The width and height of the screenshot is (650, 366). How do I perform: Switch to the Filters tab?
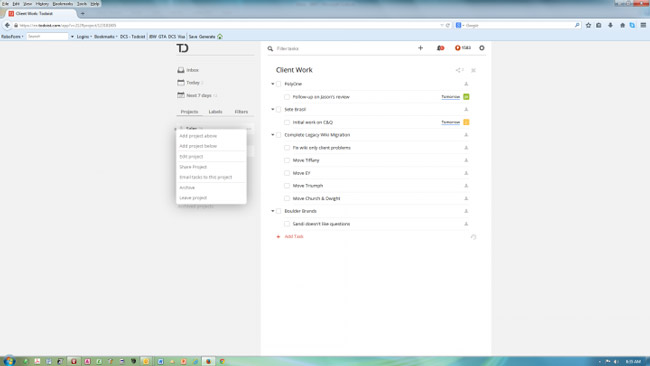241,112
